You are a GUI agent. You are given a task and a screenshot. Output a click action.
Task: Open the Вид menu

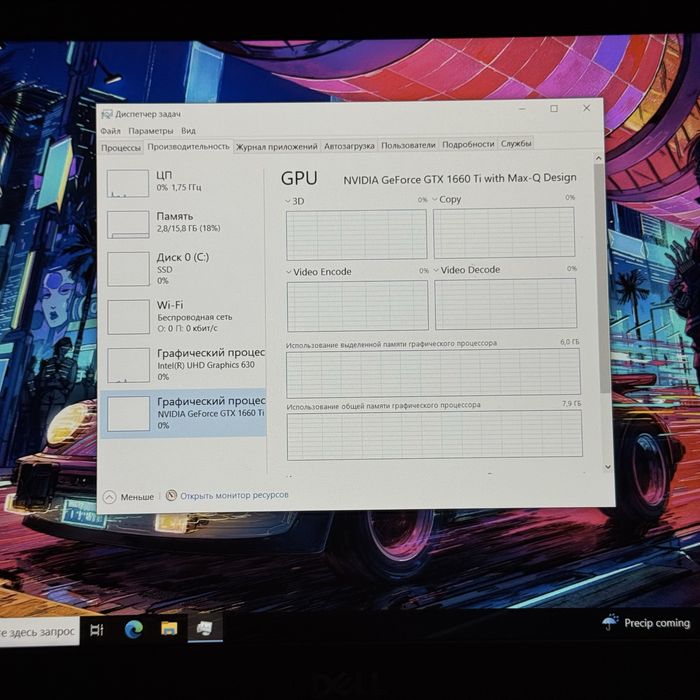[188, 131]
